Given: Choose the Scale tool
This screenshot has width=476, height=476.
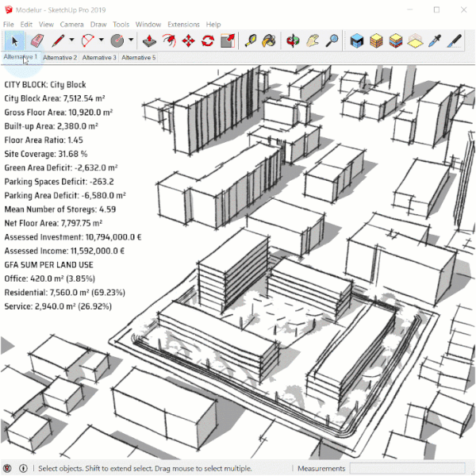Looking at the screenshot, I should click(x=228, y=40).
